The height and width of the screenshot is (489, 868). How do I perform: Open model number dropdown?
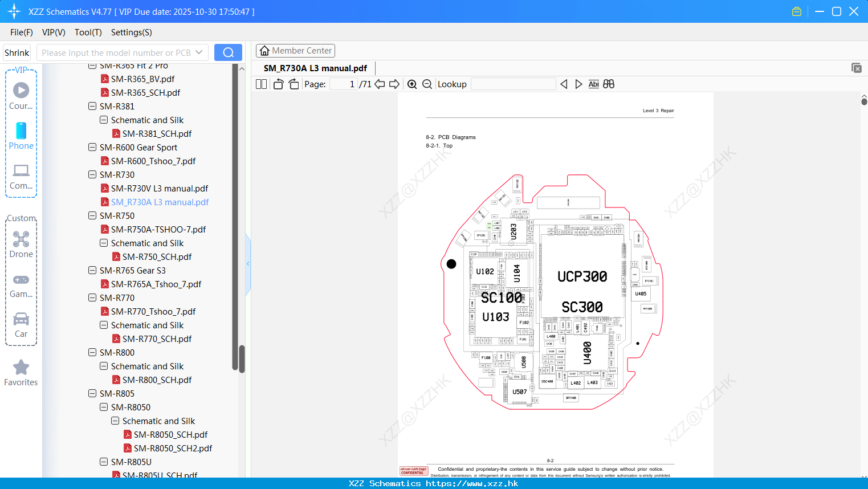pos(199,52)
